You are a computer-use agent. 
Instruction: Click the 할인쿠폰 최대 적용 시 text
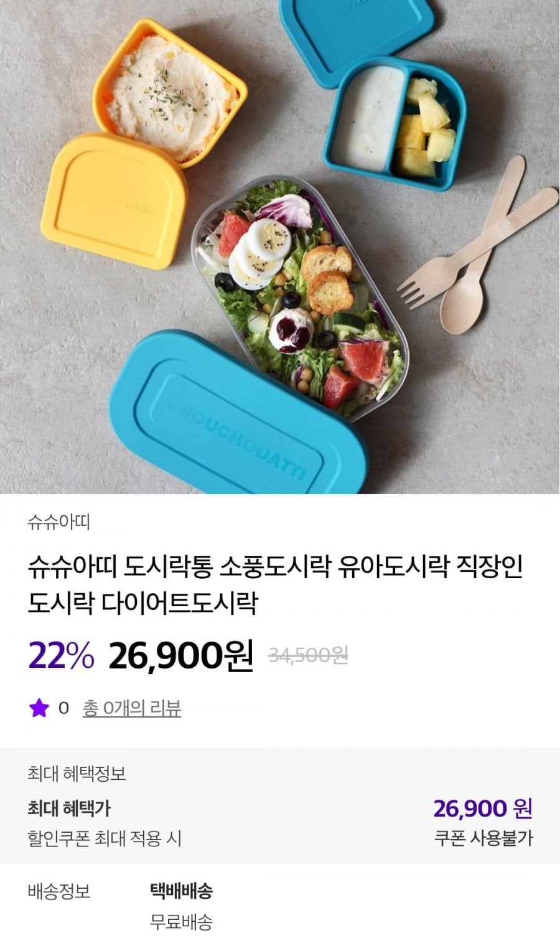click(105, 838)
